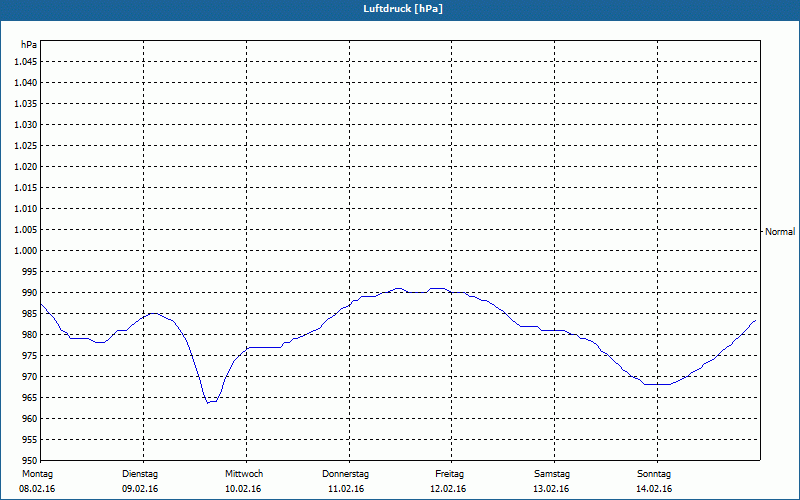Click the 985 axis value
The height and width of the screenshot is (500, 800).
click(30, 314)
